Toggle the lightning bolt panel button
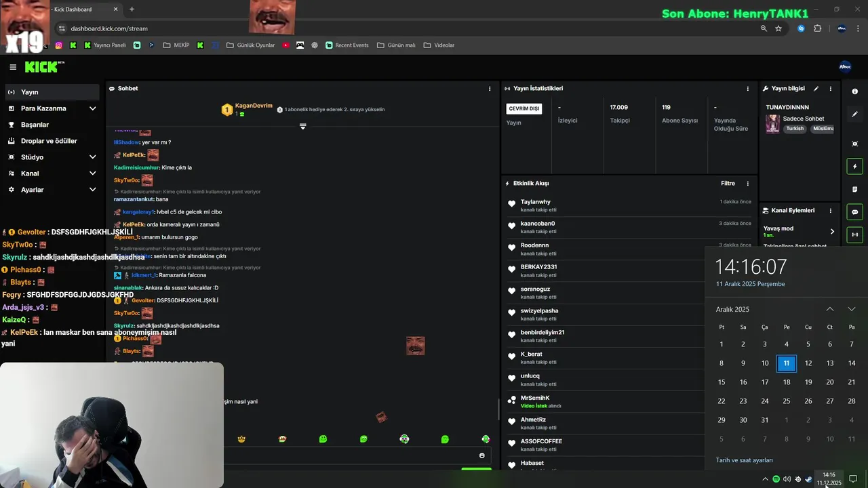Viewport: 868px width, 488px height. (x=854, y=166)
